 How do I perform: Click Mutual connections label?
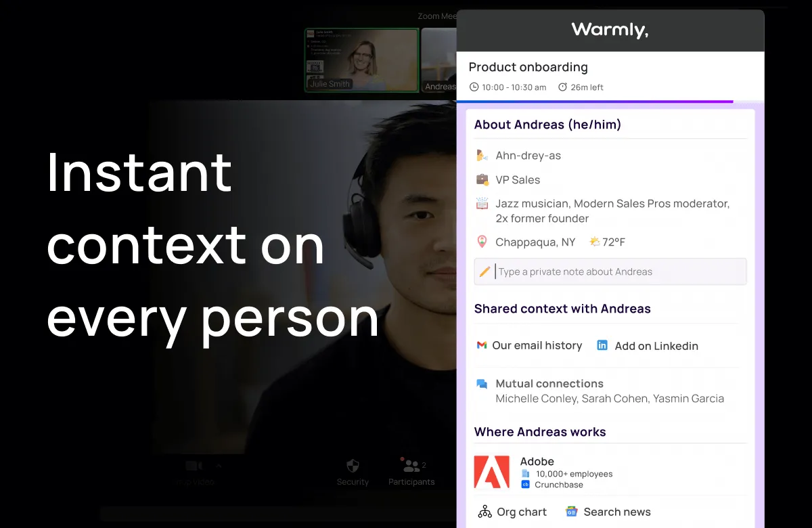point(549,384)
